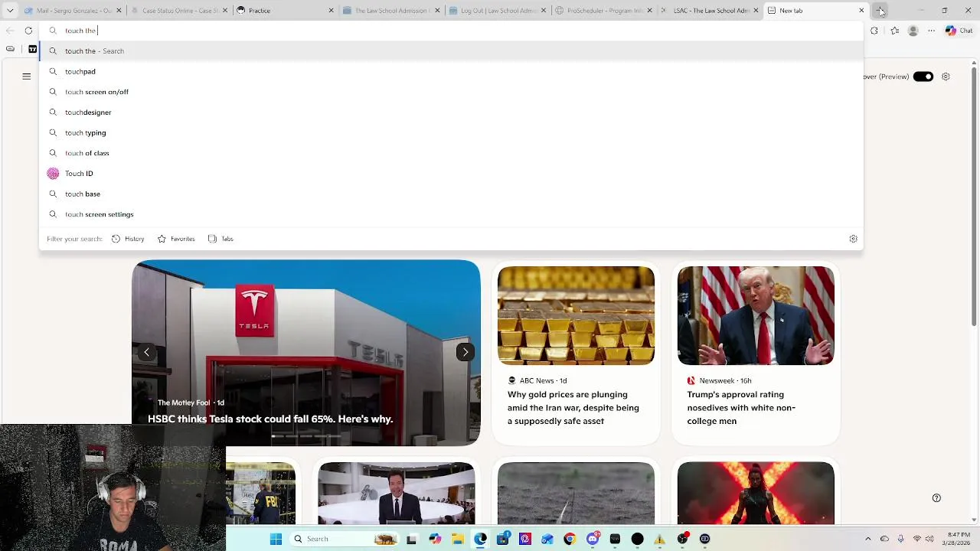The height and width of the screenshot is (551, 980).
Task: Select the 'touch of class' suggestion
Action: coord(451,153)
